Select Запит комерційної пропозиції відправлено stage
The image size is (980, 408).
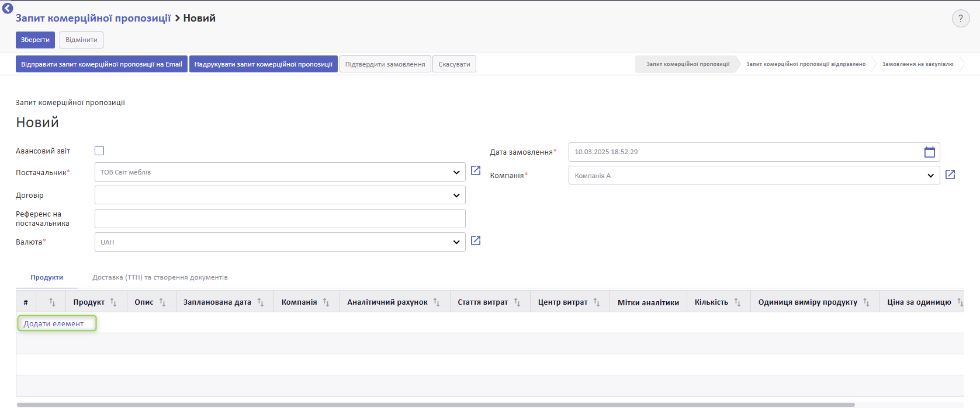tap(806, 64)
